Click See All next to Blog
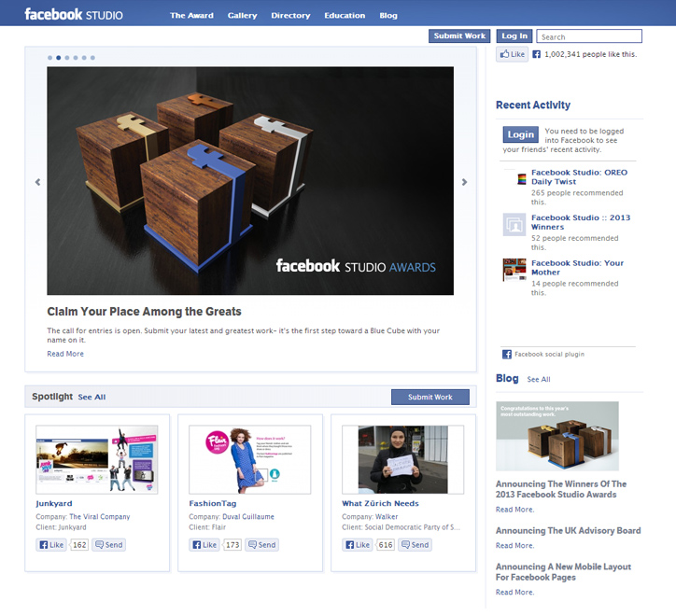This screenshot has width=676, height=616. (x=539, y=379)
